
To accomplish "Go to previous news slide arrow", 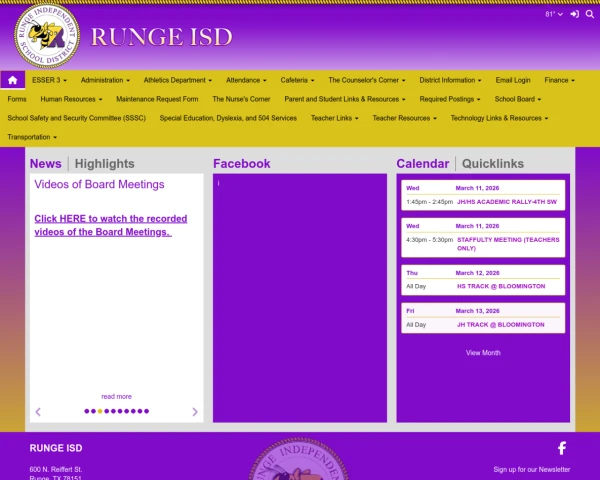I will click(38, 412).
